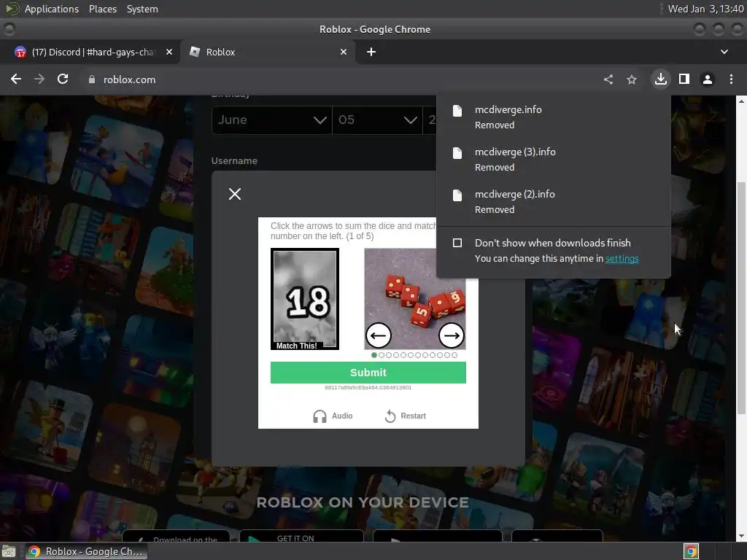
Task: Select the Roblox tab
Action: 267,52
